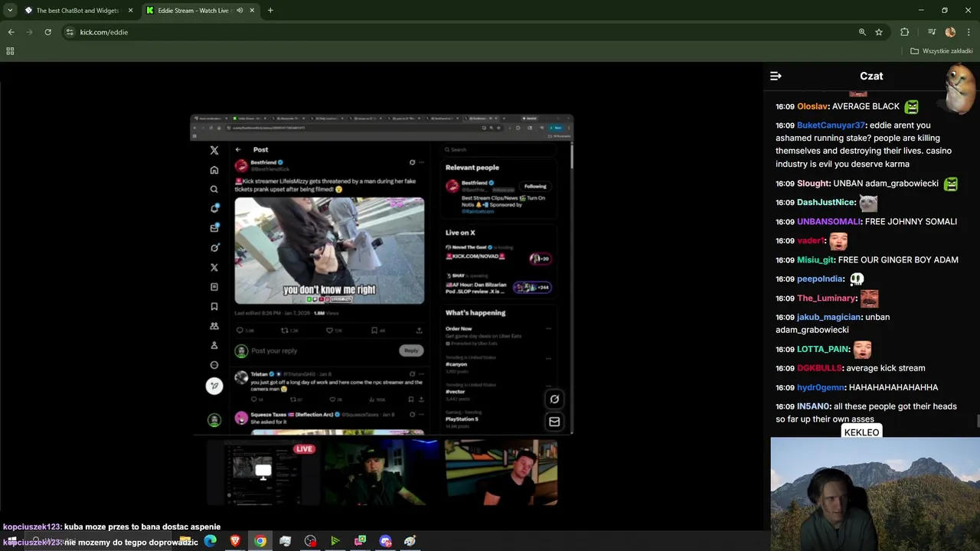
Task: Open the Bestfriend post three-dot menu
Action: [421, 162]
